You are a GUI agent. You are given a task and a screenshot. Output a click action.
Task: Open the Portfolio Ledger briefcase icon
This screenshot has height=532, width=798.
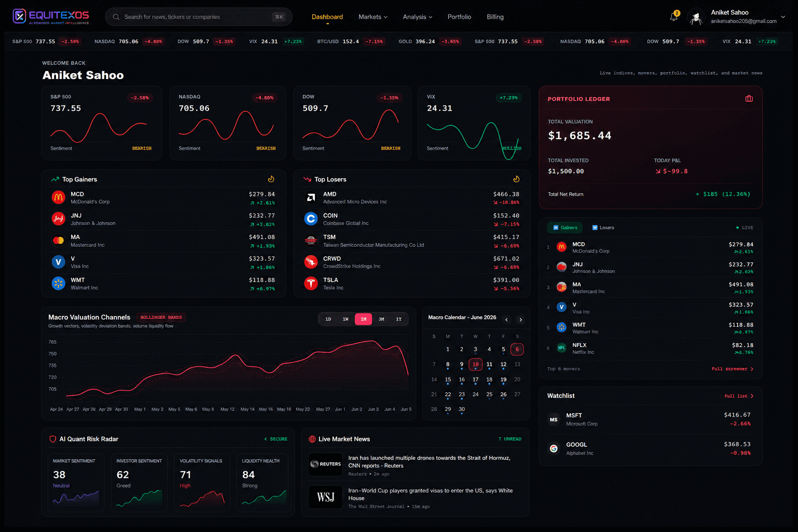coord(749,99)
